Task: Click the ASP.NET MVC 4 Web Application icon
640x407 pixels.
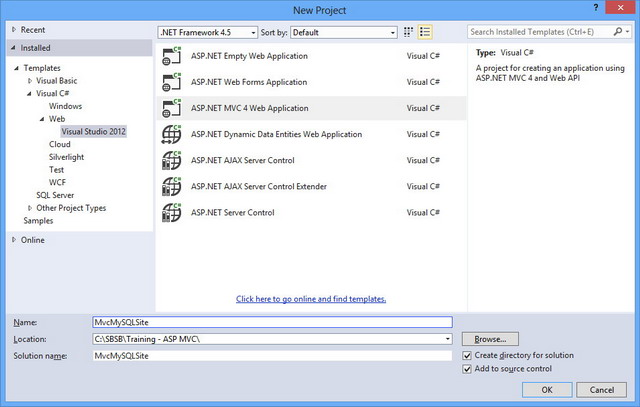Action: [171, 108]
